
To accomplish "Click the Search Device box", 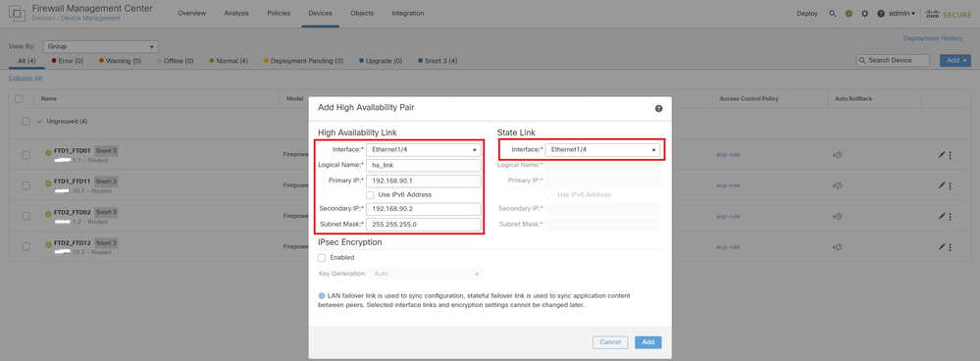I will click(894, 60).
